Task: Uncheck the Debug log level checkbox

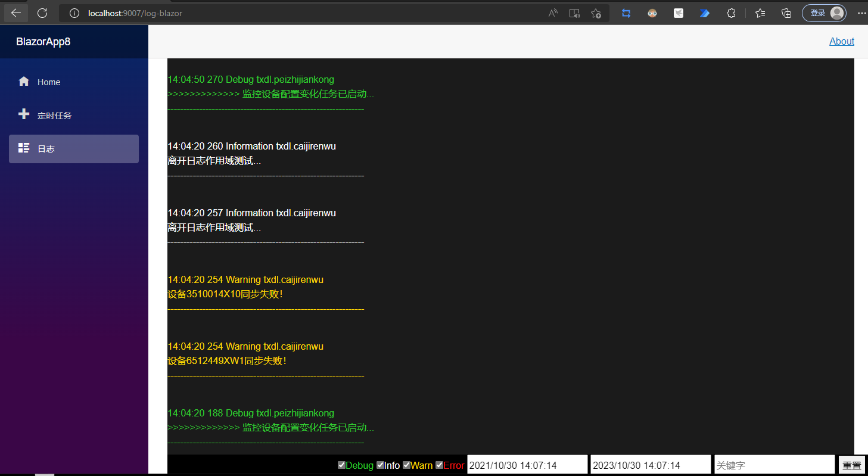Action: tap(341, 465)
